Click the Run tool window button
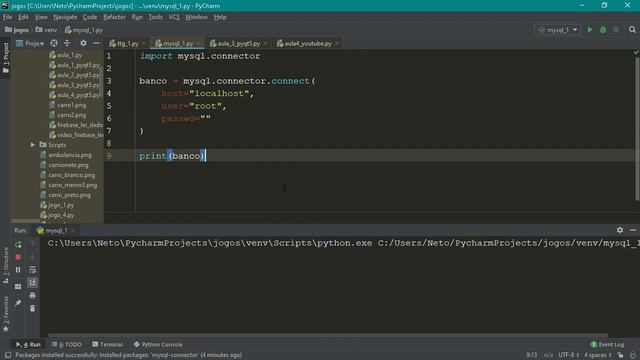The image size is (640, 360). tap(28, 344)
